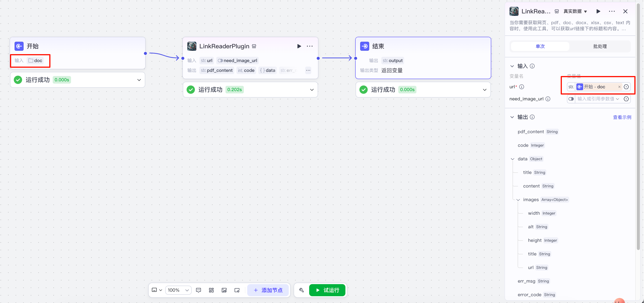Run LinkReaderPlugin node with its play icon
The height and width of the screenshot is (303, 644).
(x=299, y=46)
